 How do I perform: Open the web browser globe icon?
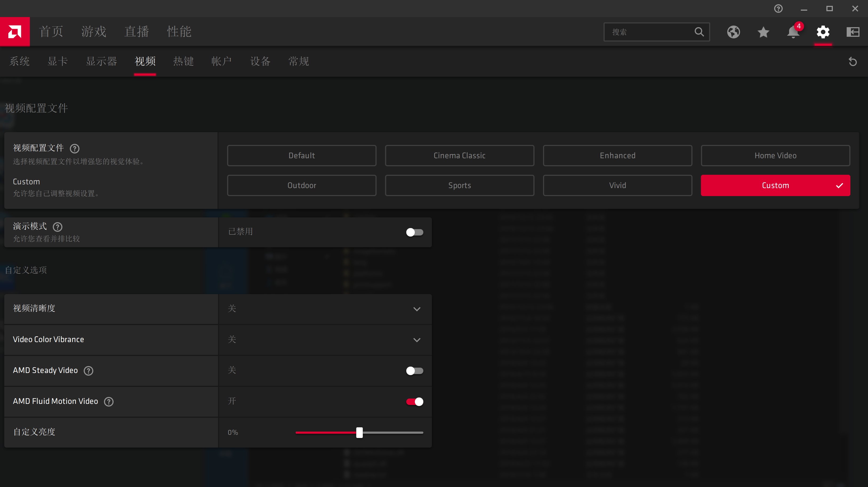click(x=733, y=32)
